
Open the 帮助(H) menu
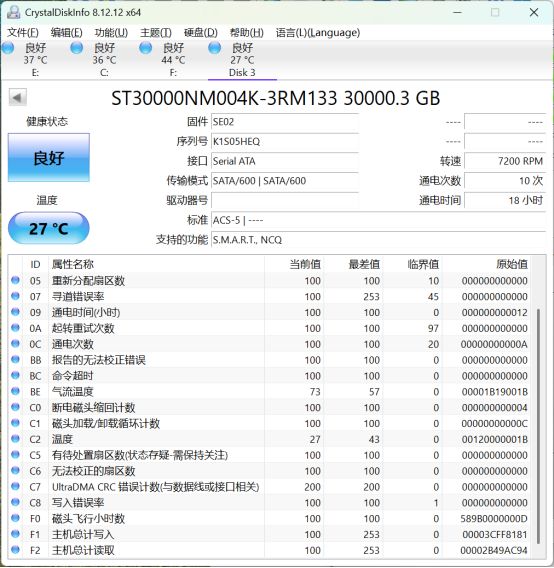(x=247, y=33)
